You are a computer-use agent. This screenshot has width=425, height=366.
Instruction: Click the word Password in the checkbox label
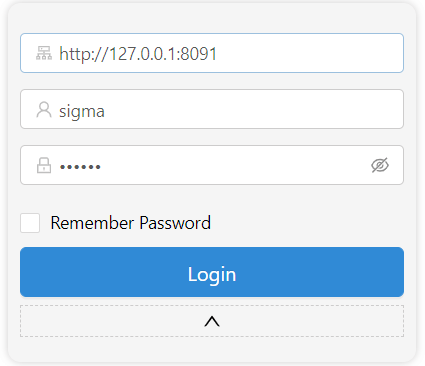tap(175, 223)
